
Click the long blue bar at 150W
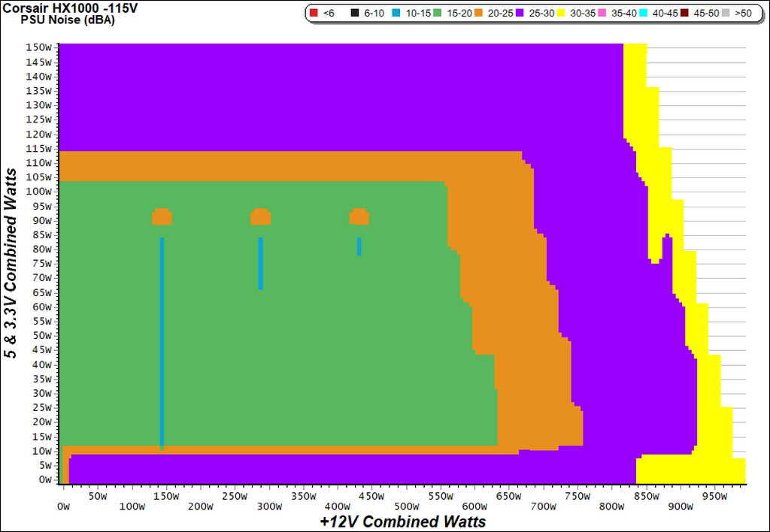162,343
